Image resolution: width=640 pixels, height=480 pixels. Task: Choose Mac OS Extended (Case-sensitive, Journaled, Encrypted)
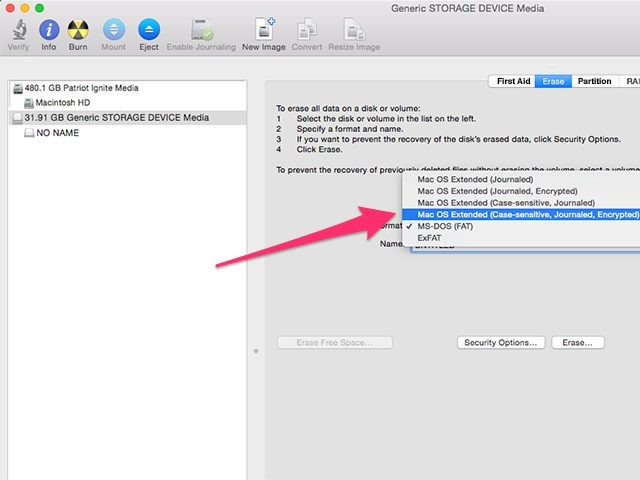click(x=521, y=215)
